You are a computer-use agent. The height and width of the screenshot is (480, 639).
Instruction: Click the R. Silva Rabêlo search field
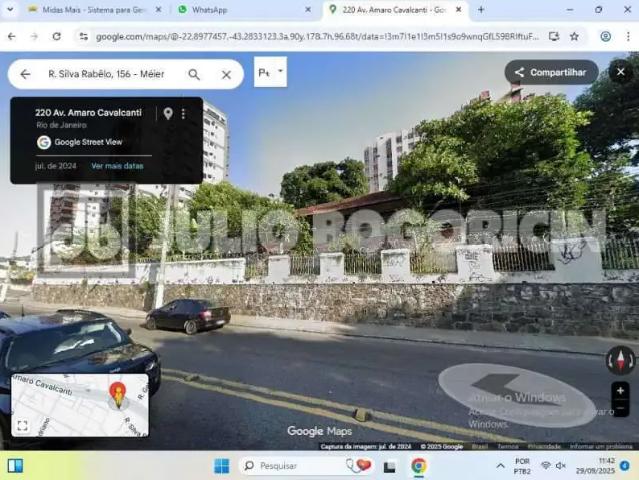(107, 74)
